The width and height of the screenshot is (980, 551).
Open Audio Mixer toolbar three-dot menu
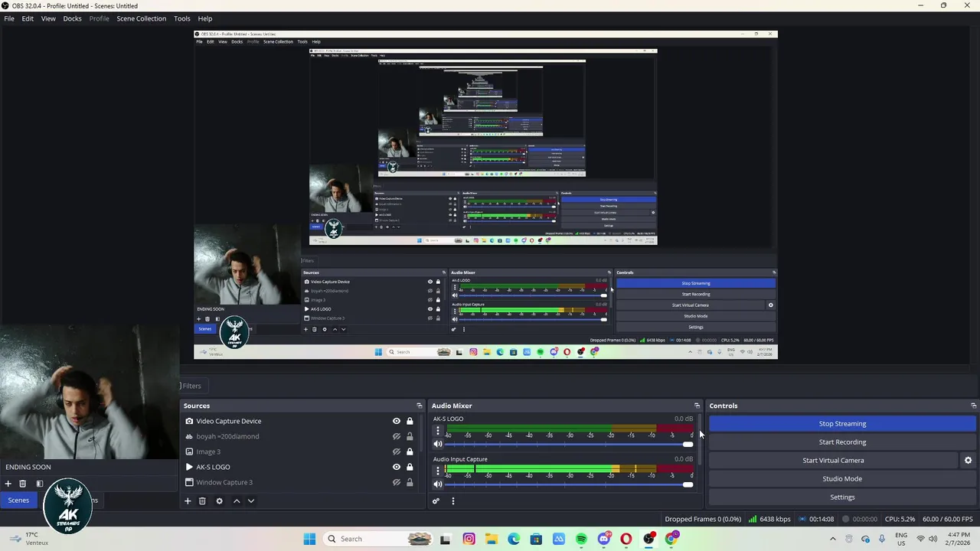452,501
